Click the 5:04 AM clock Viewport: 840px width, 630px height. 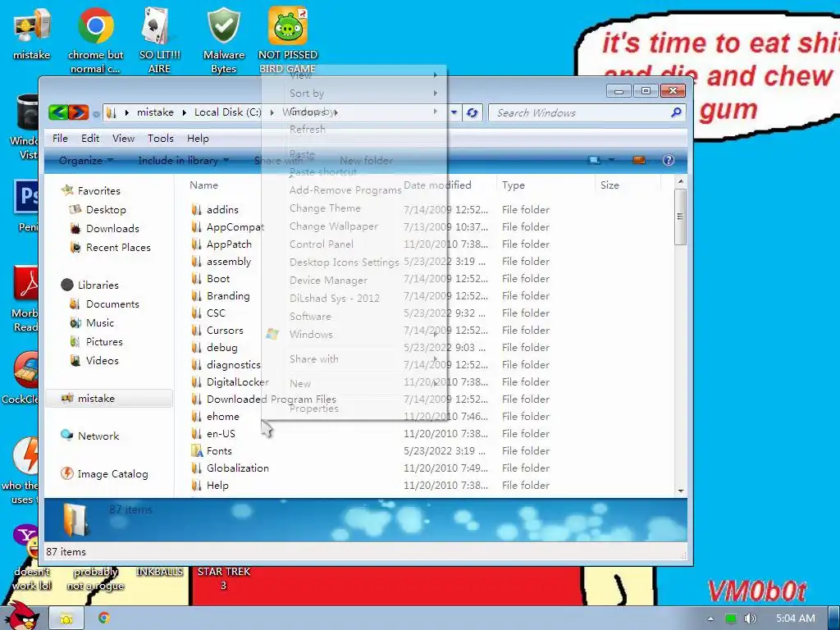(796, 619)
